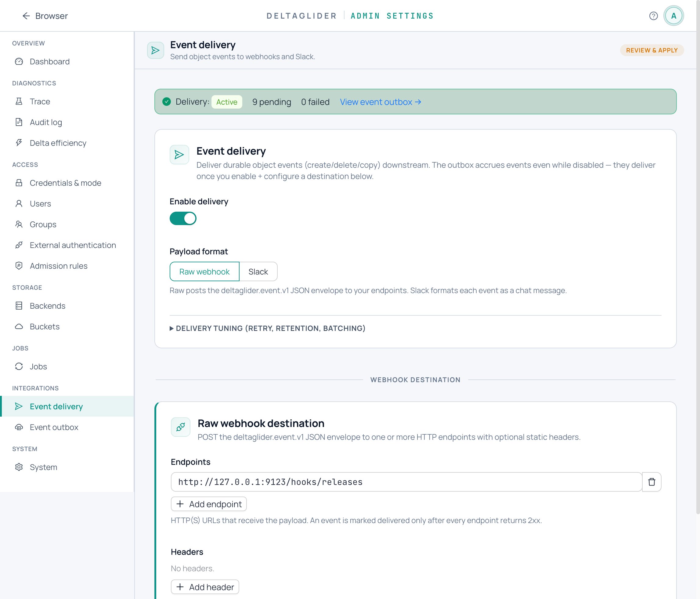Screen dimensions: 700x599
Task: Open the user avatar A menu
Action: [x=674, y=16]
